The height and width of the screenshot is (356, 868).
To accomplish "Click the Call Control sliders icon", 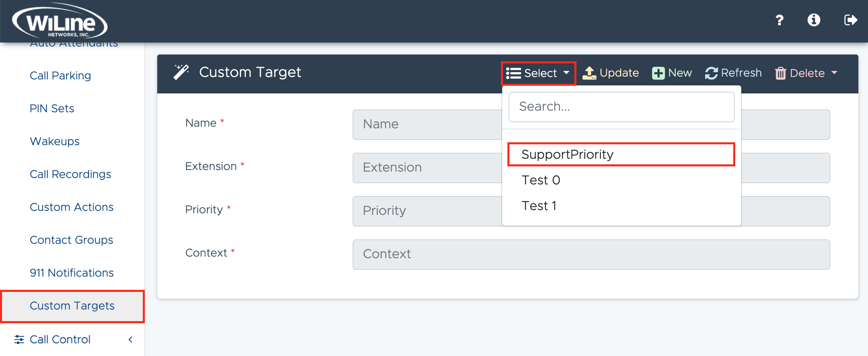I will coord(19,340).
